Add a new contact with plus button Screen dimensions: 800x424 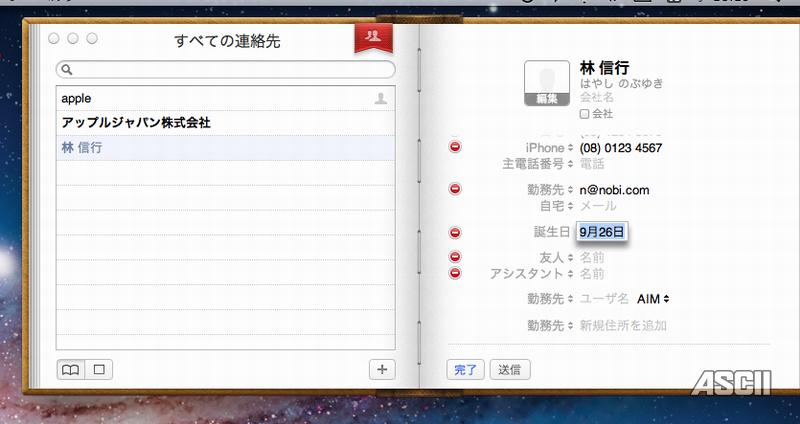tap(382, 369)
